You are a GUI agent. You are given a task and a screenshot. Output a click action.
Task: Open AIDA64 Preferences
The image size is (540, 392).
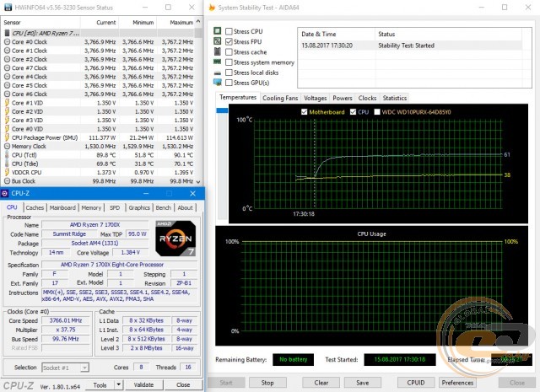457,383
